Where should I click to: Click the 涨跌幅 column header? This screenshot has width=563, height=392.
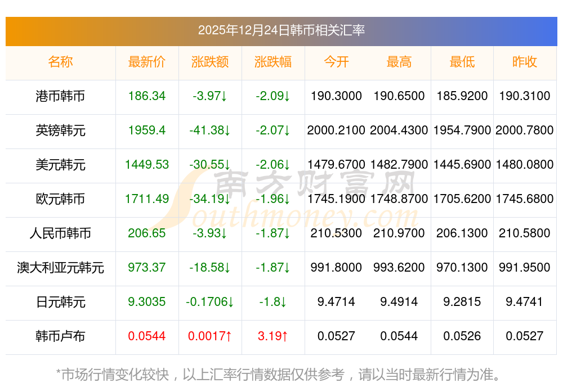273,62
